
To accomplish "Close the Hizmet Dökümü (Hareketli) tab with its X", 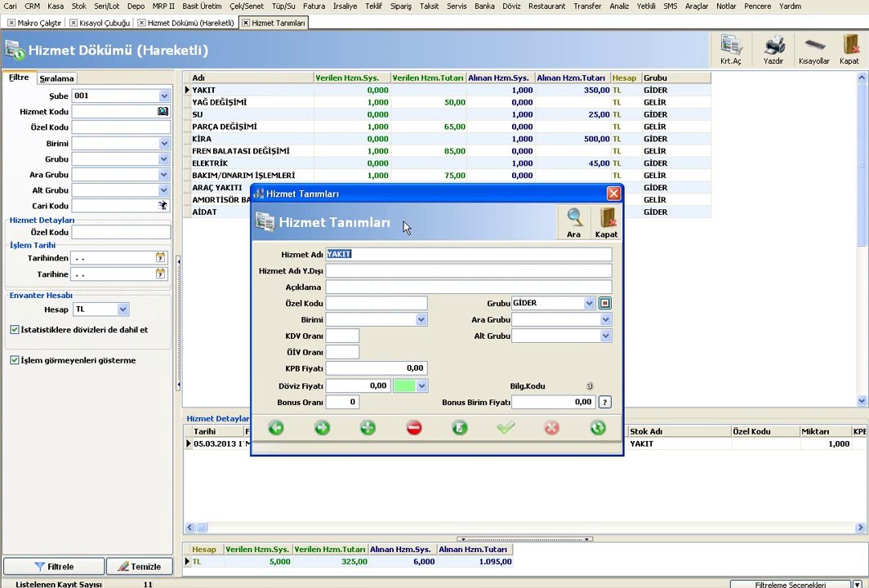I will [x=141, y=23].
